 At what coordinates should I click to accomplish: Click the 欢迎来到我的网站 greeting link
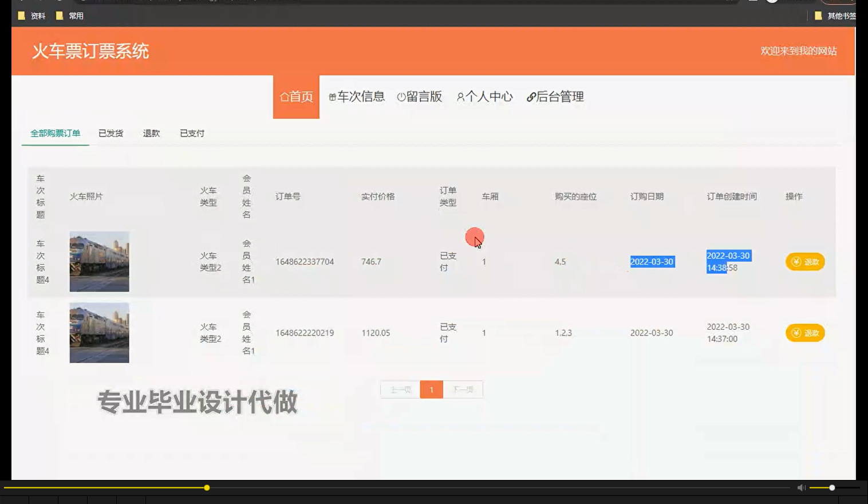(x=799, y=51)
